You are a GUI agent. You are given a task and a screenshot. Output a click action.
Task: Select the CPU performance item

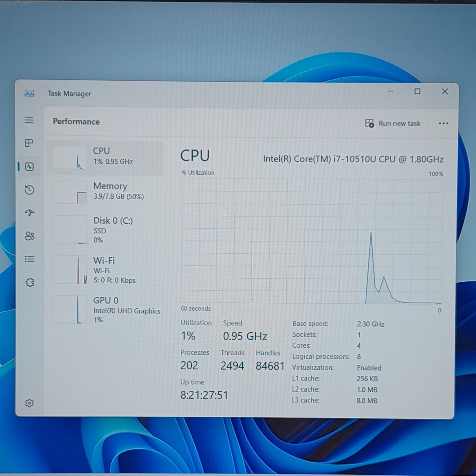tap(105, 158)
